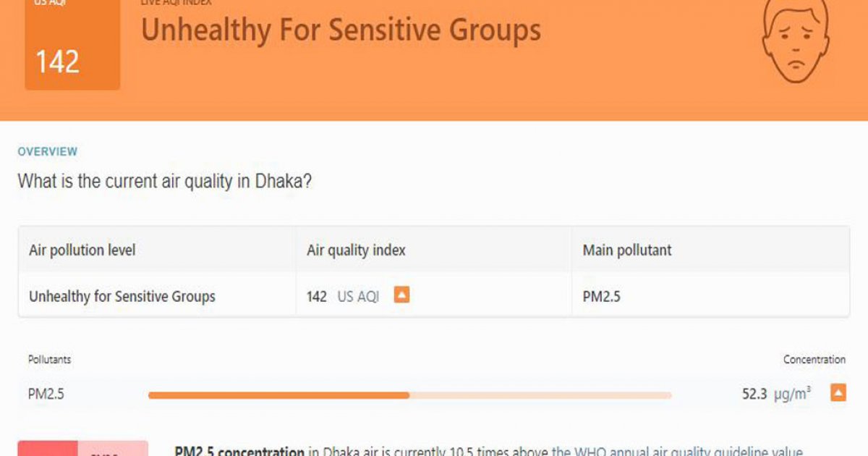This screenshot has height=456, width=868.
Task: Open the OVERVIEW section
Action: pos(47,152)
